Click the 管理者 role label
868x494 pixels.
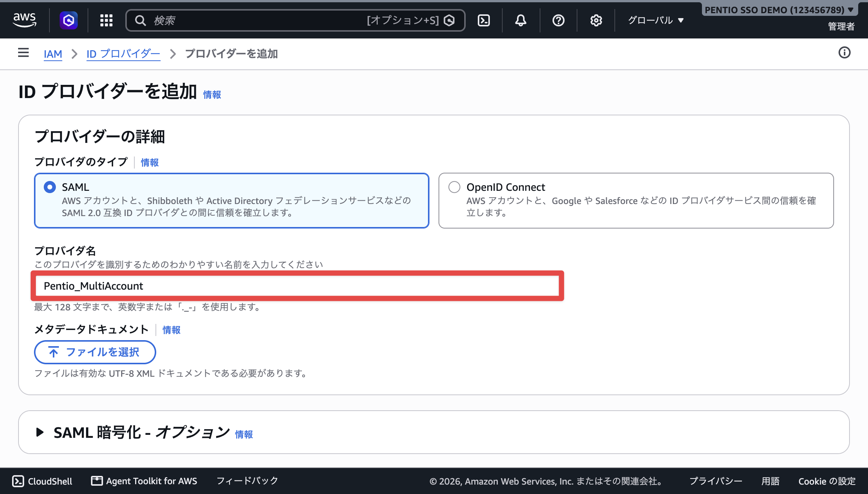841,26
